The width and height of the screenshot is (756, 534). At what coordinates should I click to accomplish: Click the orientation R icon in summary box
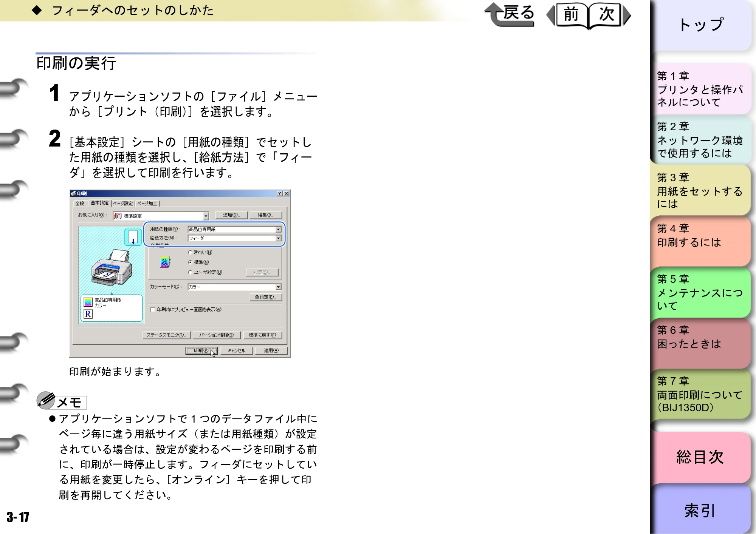(88, 314)
